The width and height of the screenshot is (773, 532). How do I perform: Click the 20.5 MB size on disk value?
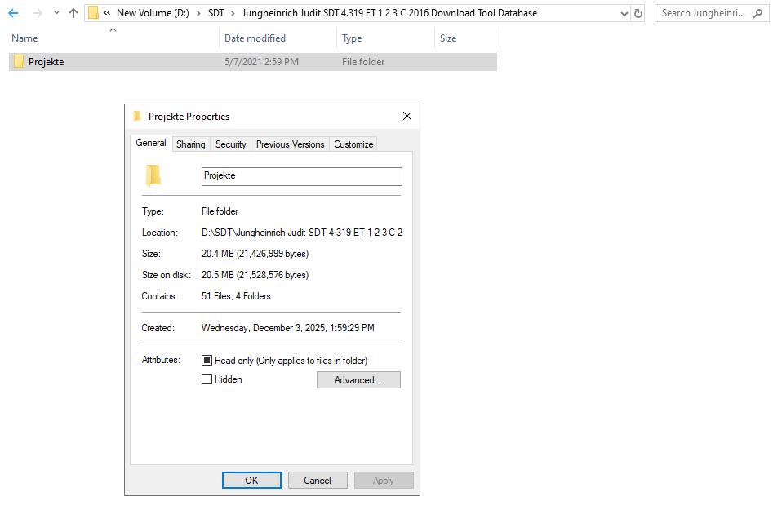[255, 275]
